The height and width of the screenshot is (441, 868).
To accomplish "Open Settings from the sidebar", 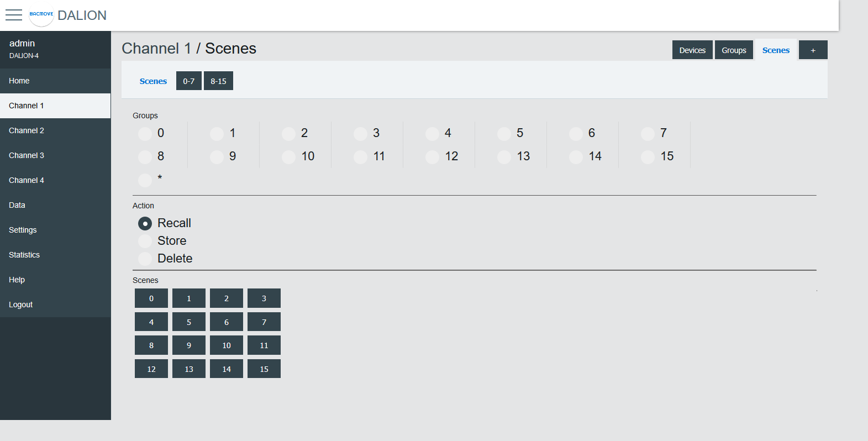I will pyautogui.click(x=23, y=230).
